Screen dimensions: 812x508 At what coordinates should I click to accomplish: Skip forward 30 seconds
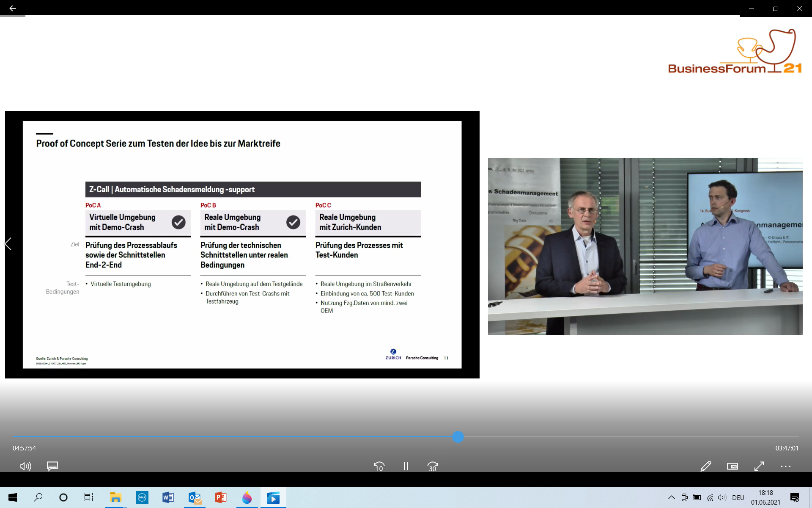432,466
